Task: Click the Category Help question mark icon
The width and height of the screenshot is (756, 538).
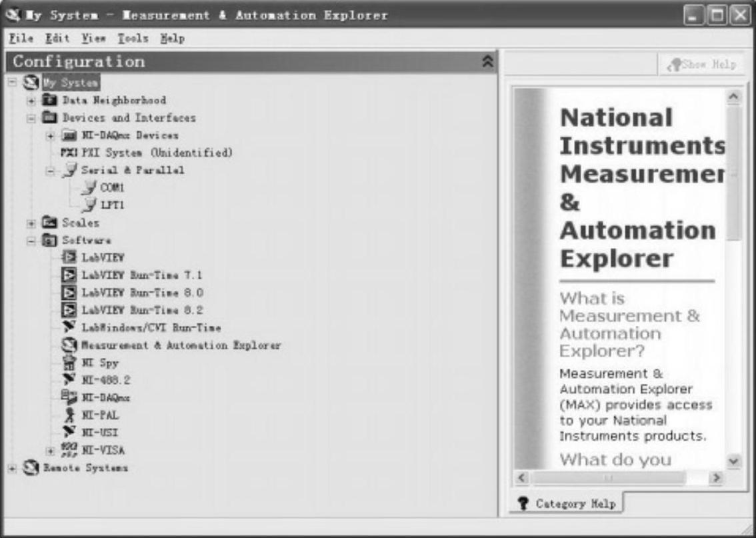Action: (523, 503)
